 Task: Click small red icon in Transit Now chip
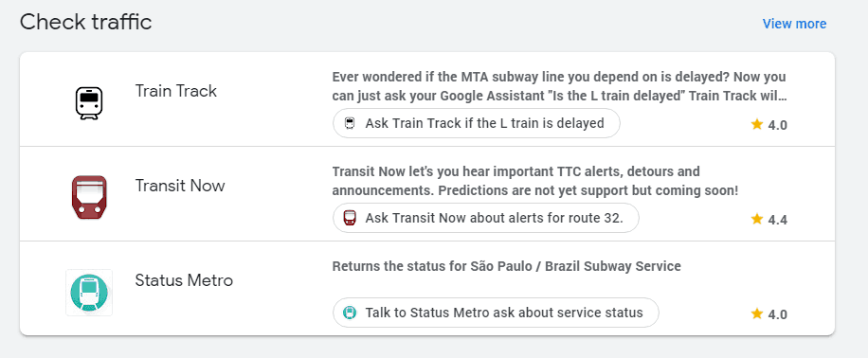[350, 218]
